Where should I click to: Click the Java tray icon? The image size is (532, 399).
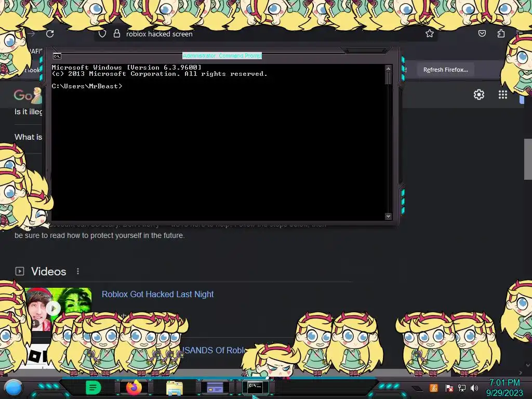[x=434, y=388]
